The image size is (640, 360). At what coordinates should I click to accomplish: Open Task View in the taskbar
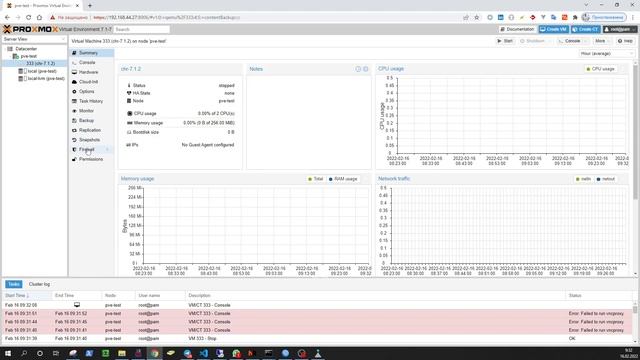(x=56, y=353)
